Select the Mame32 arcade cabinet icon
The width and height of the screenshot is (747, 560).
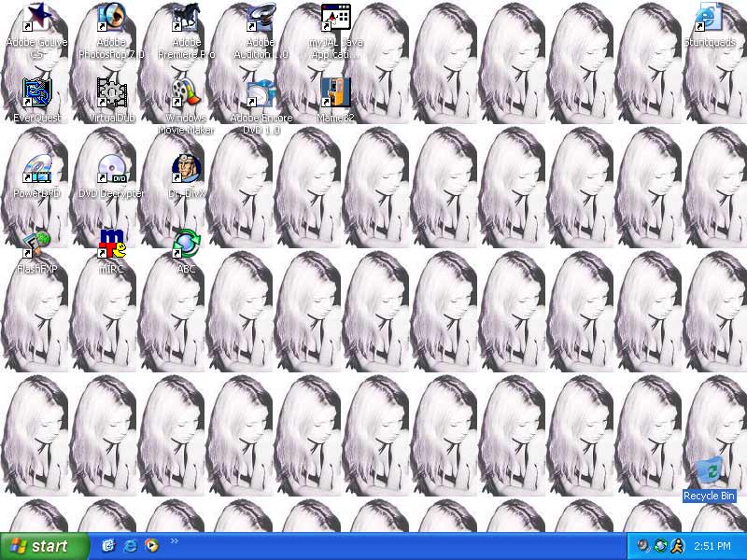(x=335, y=92)
